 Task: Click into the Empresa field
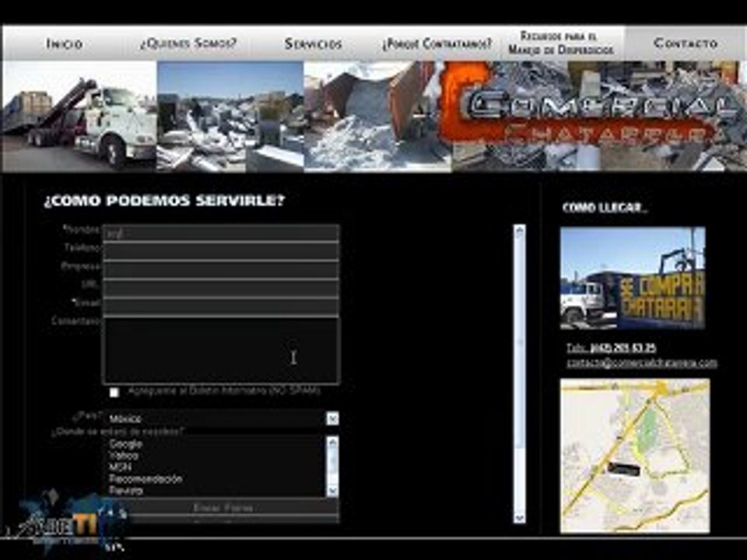(221, 270)
